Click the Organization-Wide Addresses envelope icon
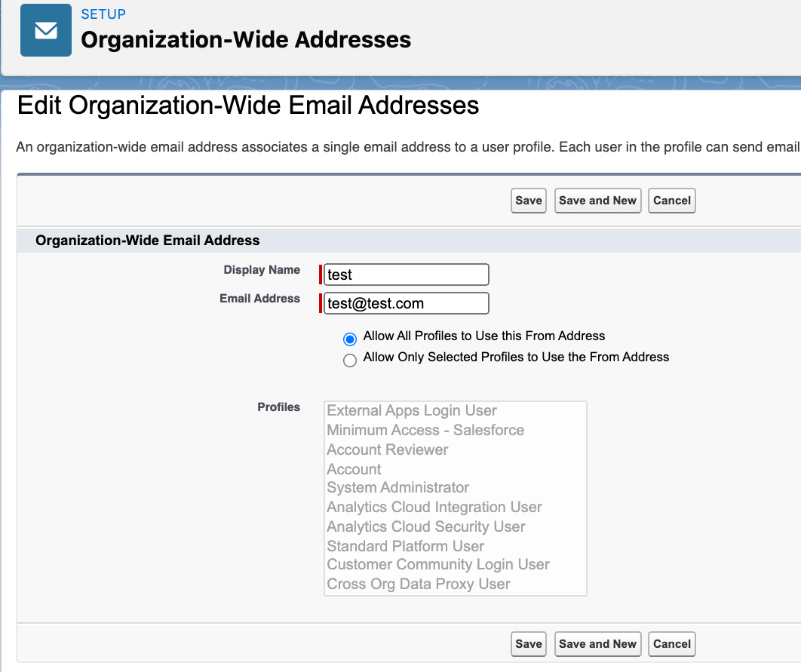 click(x=45, y=30)
